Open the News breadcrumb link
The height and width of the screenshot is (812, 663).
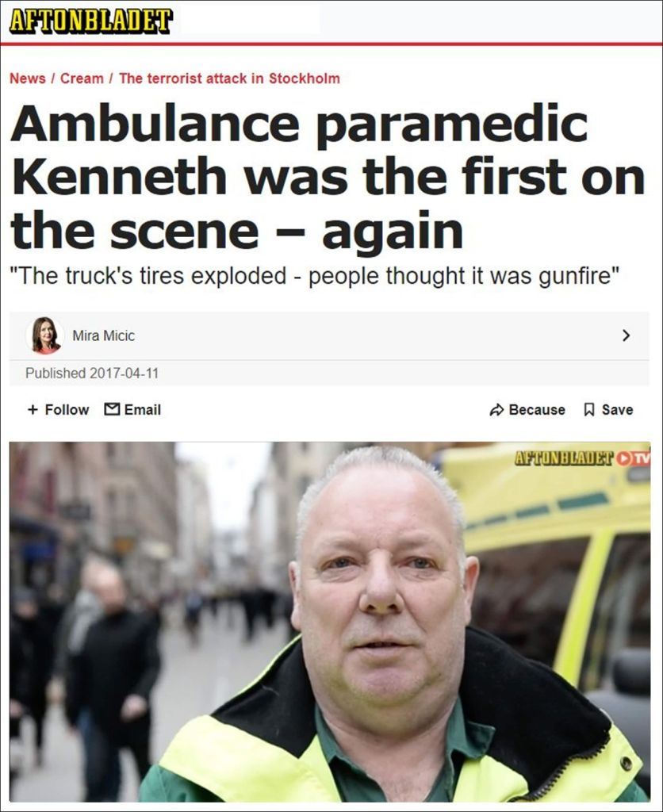click(x=28, y=79)
